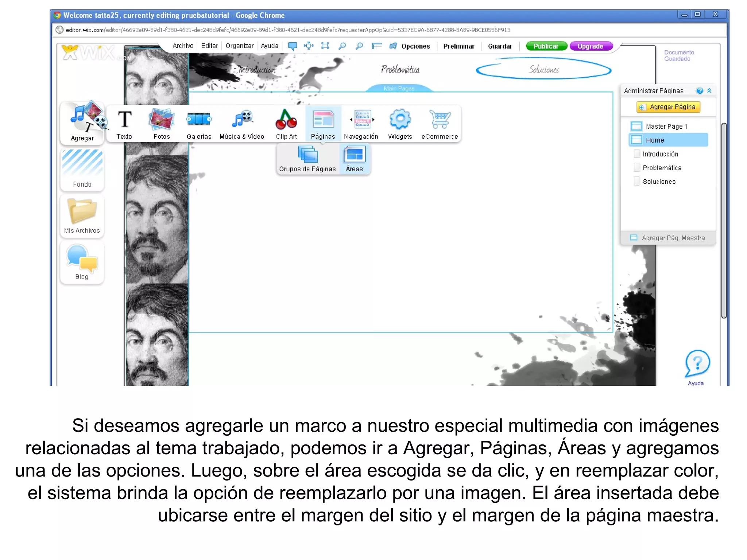Image resolution: width=747 pixels, height=560 pixels.
Task: Open the Agregar panel icon
Action: pos(82,122)
